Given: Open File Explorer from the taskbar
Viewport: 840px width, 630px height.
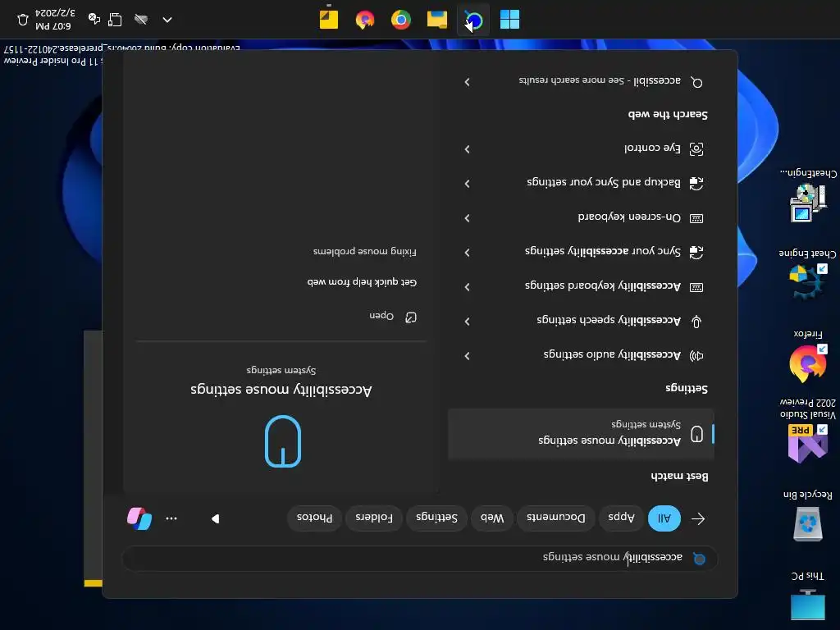Looking at the screenshot, I should tap(437, 20).
